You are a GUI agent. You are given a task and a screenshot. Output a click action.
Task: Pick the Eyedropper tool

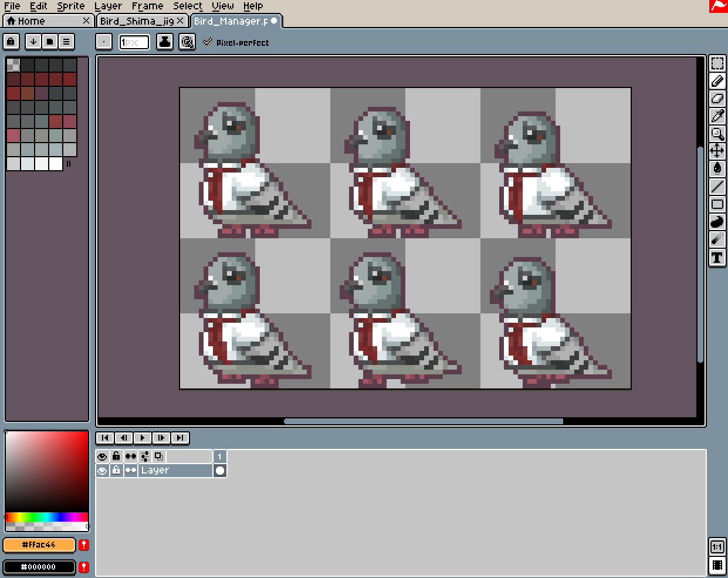point(717,116)
